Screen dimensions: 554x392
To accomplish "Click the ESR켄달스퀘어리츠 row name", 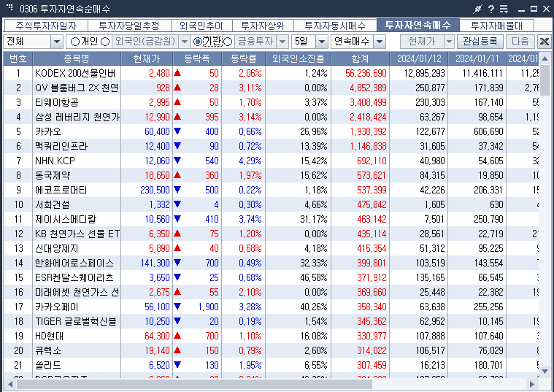I will coord(74,277).
